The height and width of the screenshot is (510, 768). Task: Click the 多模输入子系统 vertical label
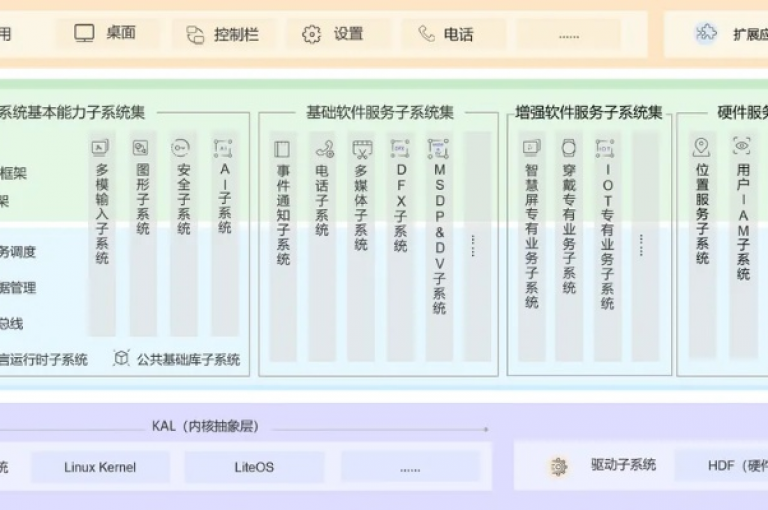[101, 214]
